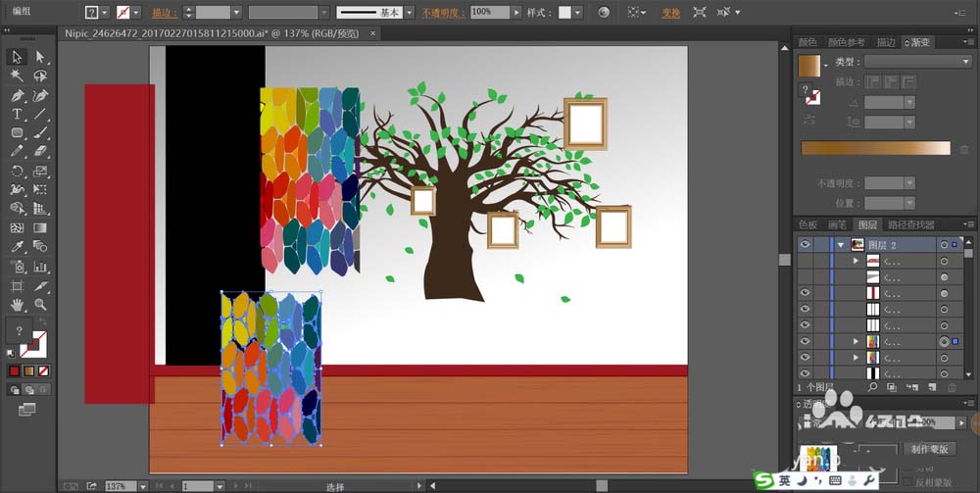Select the Paintbrush tool
The width and height of the screenshot is (980, 493).
(x=40, y=132)
